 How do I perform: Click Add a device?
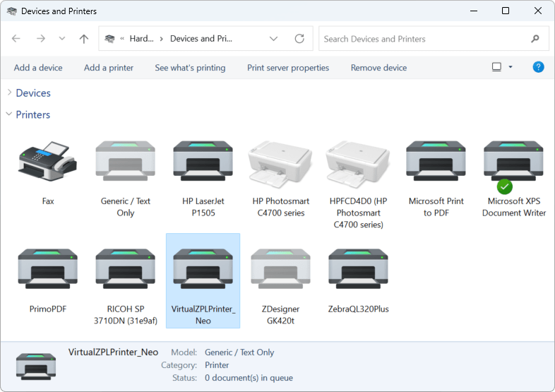[x=38, y=68]
